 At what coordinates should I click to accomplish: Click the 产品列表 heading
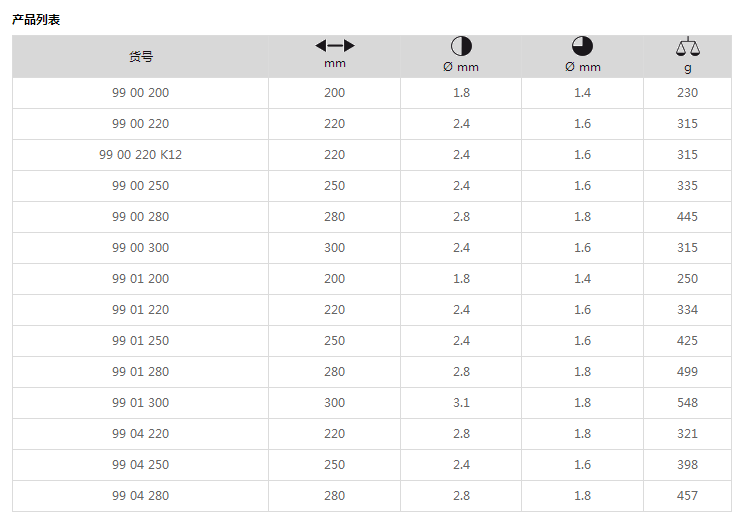tap(36, 20)
